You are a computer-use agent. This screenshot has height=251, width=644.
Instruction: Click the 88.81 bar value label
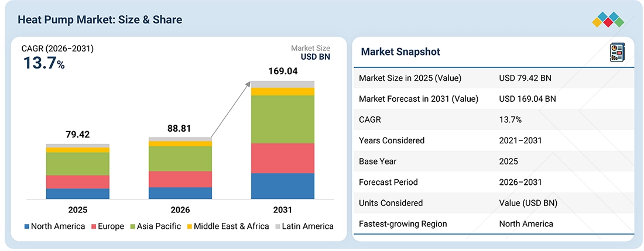[180, 128]
